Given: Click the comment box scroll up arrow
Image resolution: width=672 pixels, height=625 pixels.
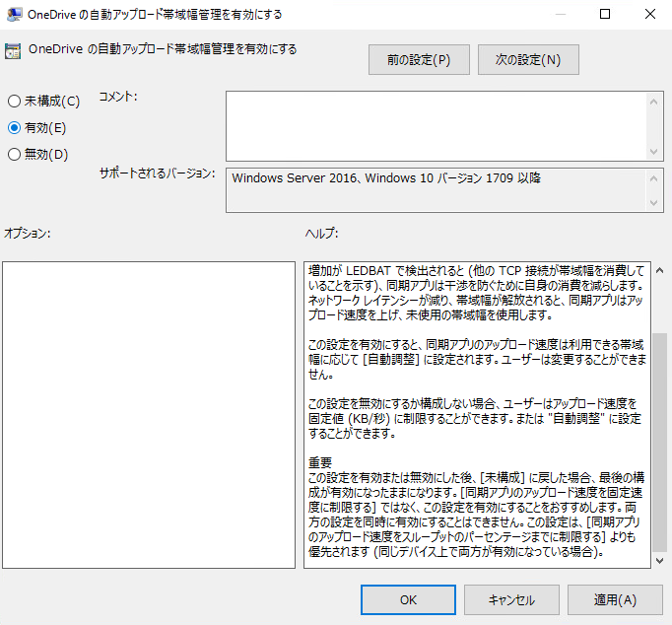Looking at the screenshot, I should 653,102.
